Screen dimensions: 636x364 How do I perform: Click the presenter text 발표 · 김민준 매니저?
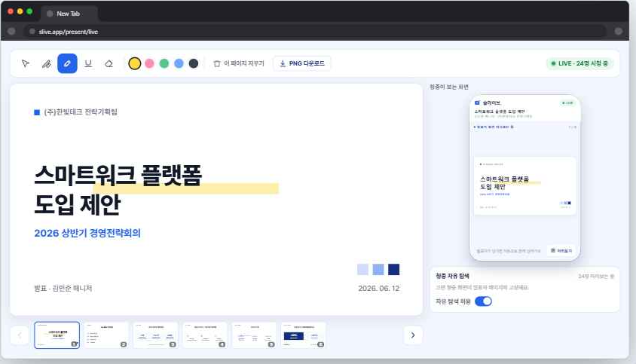tap(63, 289)
